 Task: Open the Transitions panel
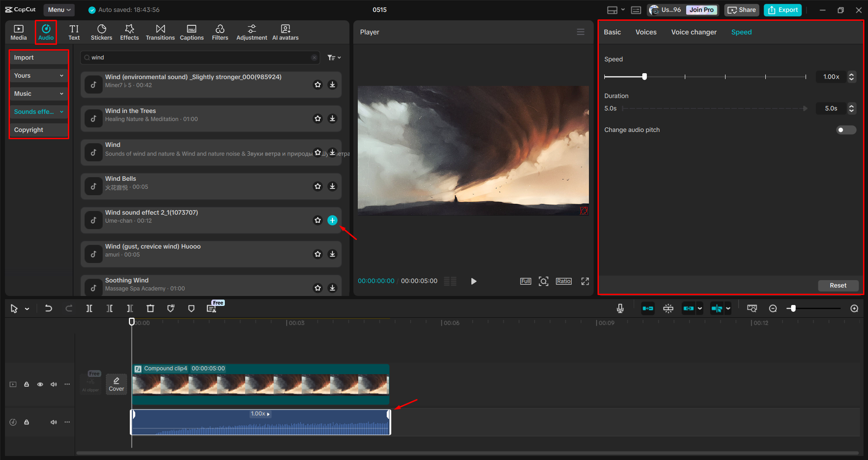pos(160,32)
